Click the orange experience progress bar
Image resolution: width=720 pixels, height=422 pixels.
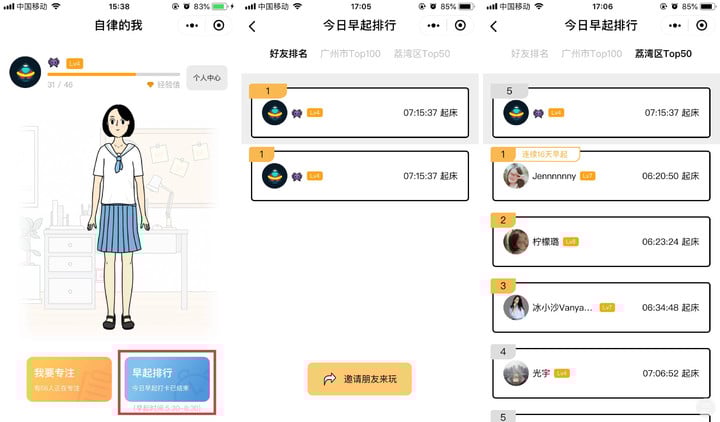114,74
